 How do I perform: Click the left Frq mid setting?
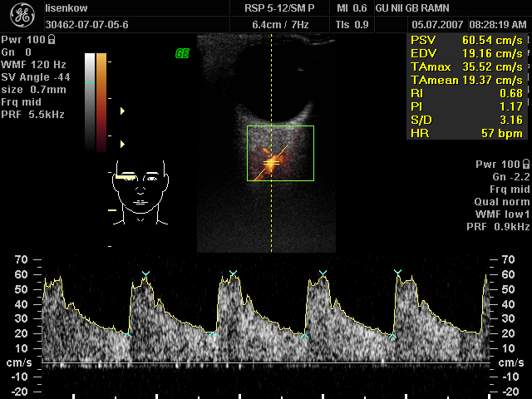[21, 101]
